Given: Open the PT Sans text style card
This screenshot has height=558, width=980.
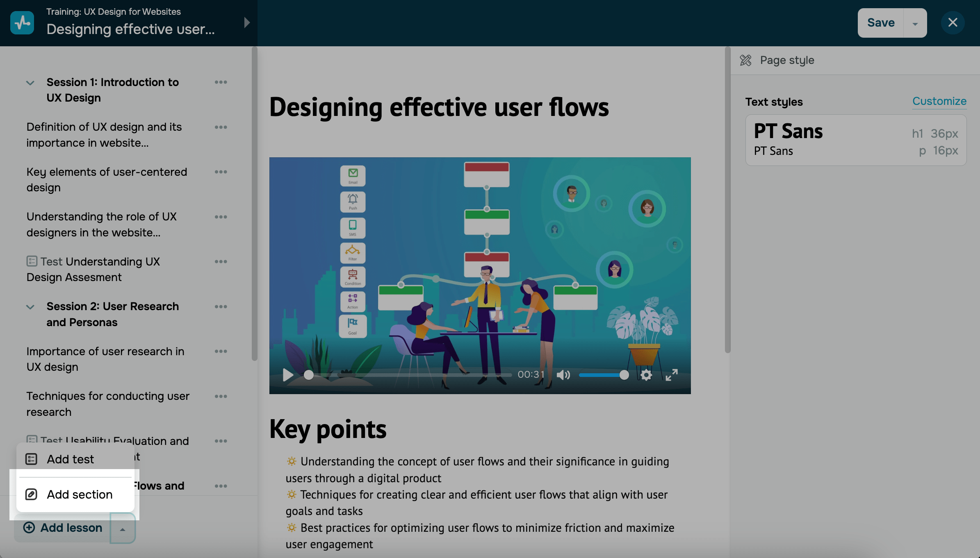Looking at the screenshot, I should click(855, 140).
